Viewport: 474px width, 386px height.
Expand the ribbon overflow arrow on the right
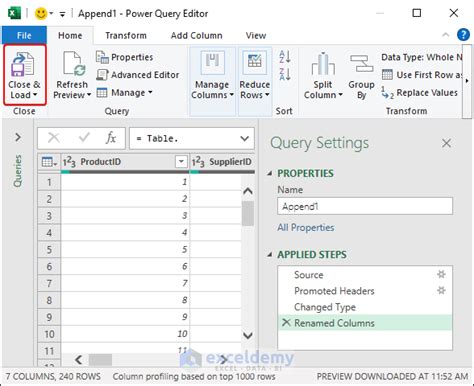pos(467,81)
